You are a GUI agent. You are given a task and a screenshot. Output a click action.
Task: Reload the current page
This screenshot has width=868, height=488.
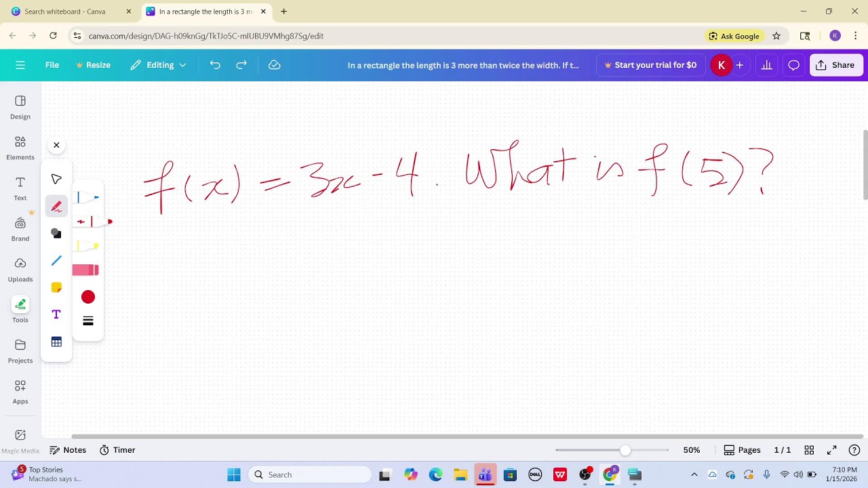[x=53, y=36]
